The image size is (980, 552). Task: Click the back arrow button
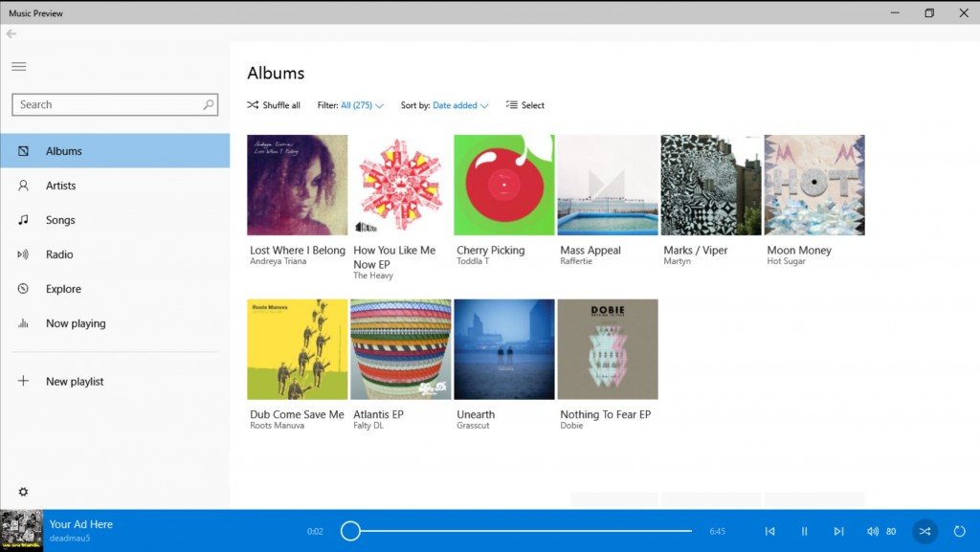11,33
